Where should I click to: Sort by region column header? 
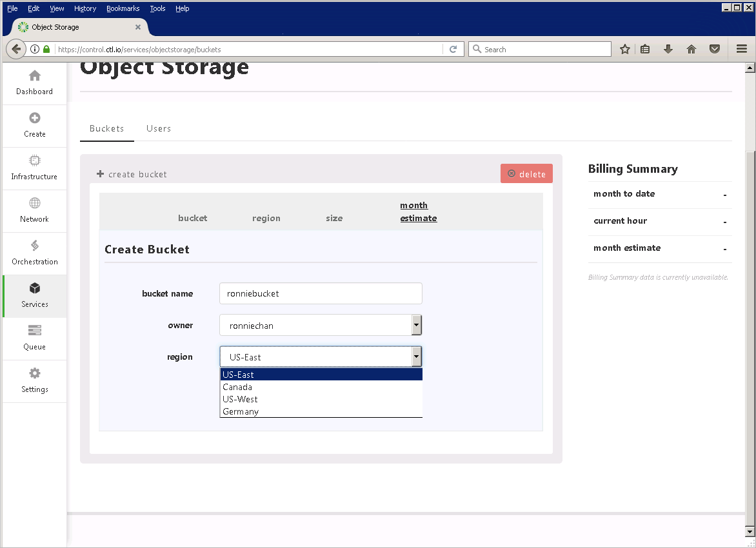pos(266,218)
